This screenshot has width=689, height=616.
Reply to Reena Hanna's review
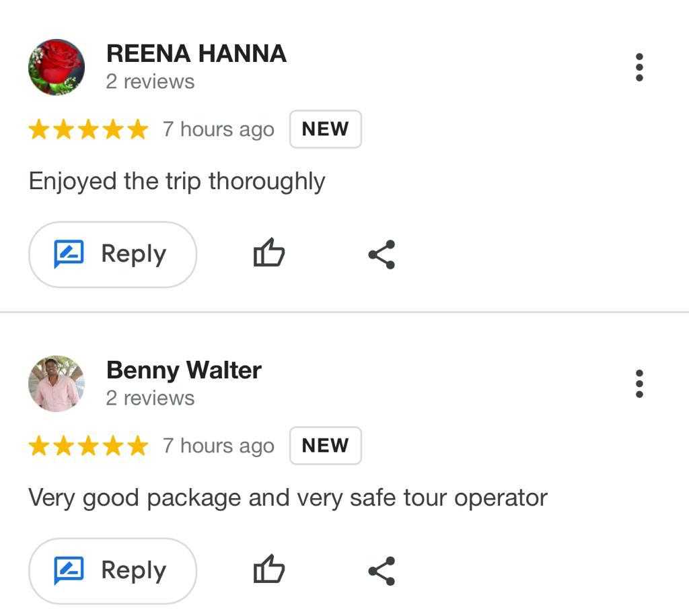112,254
